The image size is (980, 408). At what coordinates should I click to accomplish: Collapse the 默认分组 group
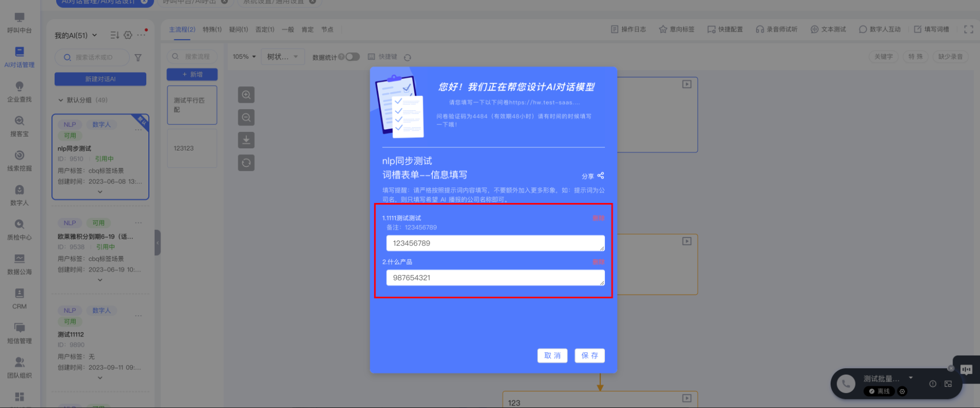click(x=61, y=100)
